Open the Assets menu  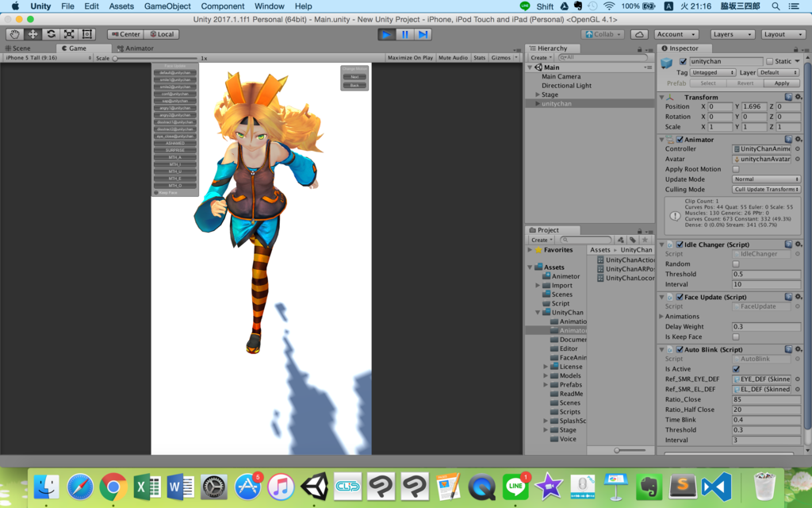click(121, 6)
